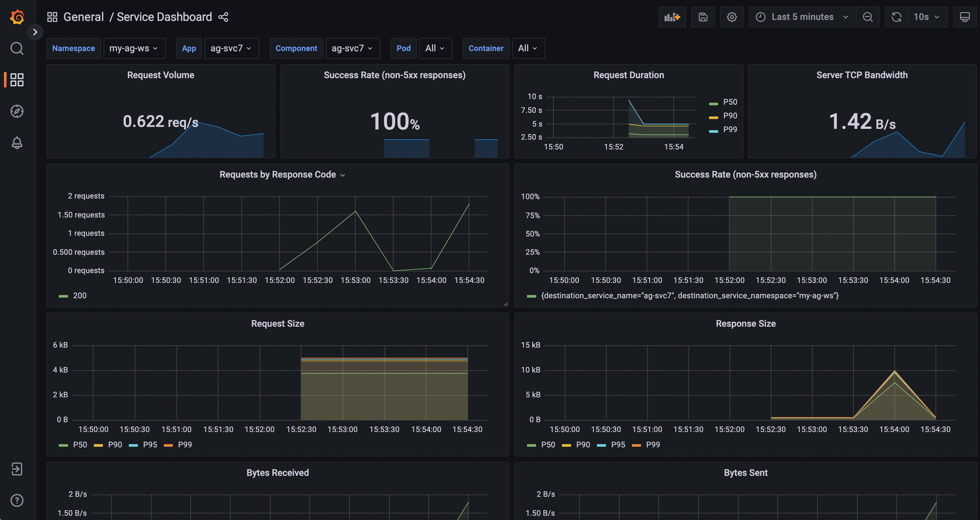Screen dimensions: 980x520
Task: Share dashboard via share icon
Action: click(x=223, y=17)
